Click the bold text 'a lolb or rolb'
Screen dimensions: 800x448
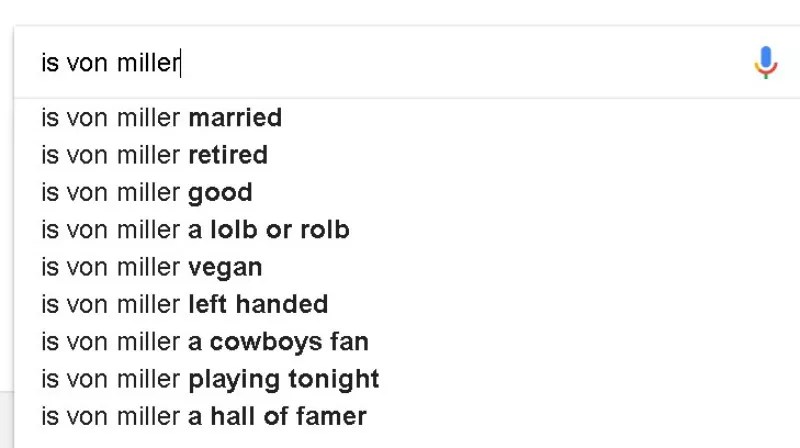[269, 230]
